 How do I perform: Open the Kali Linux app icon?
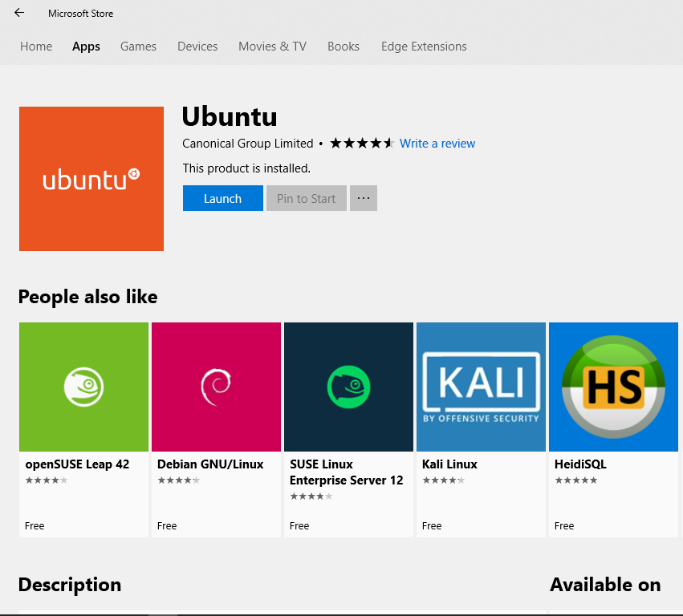(x=480, y=386)
